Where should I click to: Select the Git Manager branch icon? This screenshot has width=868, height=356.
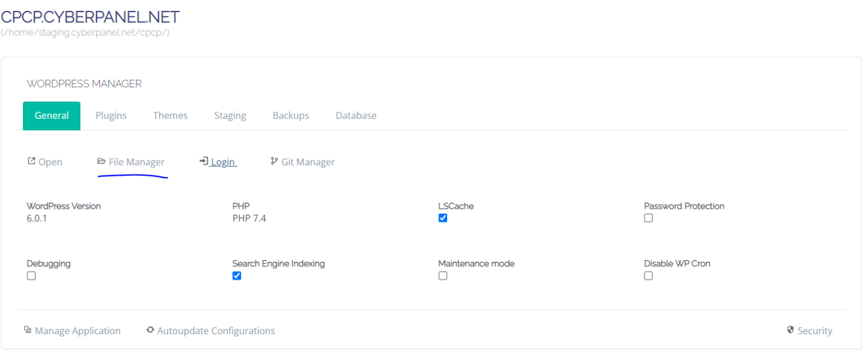[274, 161]
